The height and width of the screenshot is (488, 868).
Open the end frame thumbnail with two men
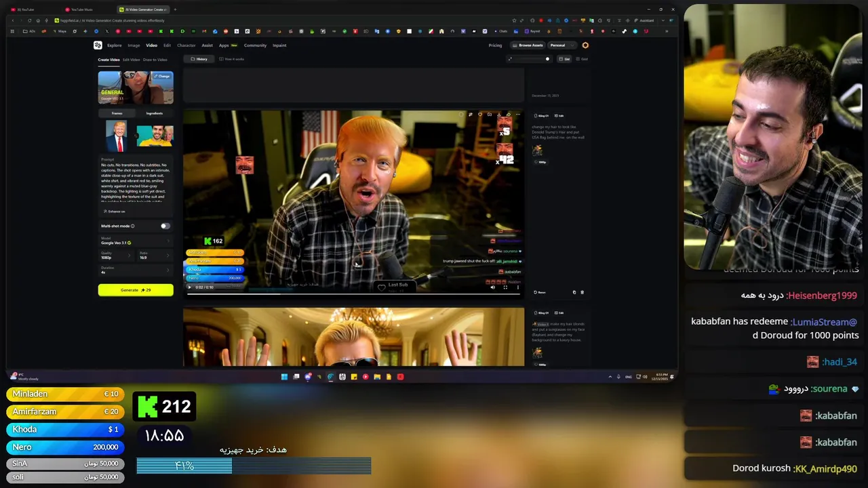click(155, 136)
